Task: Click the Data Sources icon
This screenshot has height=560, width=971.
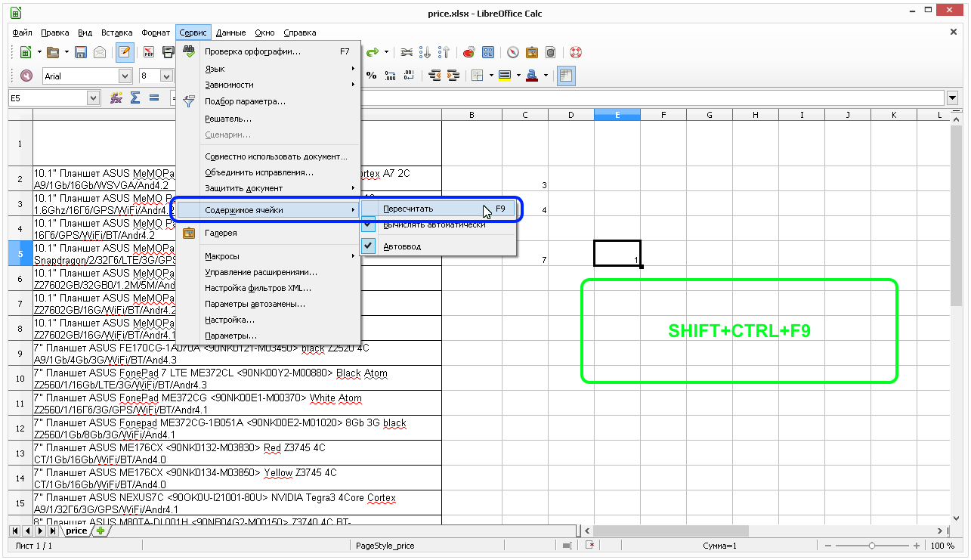Action: (x=551, y=53)
